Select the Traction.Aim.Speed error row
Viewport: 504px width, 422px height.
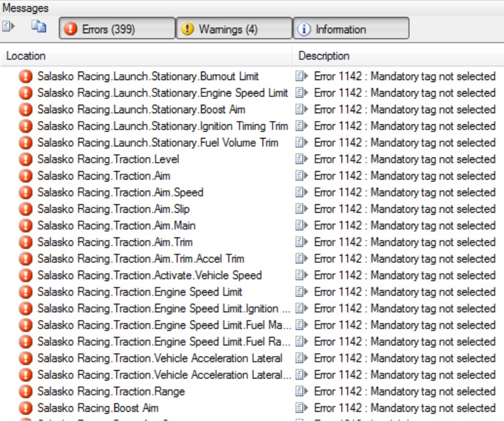coord(120,192)
